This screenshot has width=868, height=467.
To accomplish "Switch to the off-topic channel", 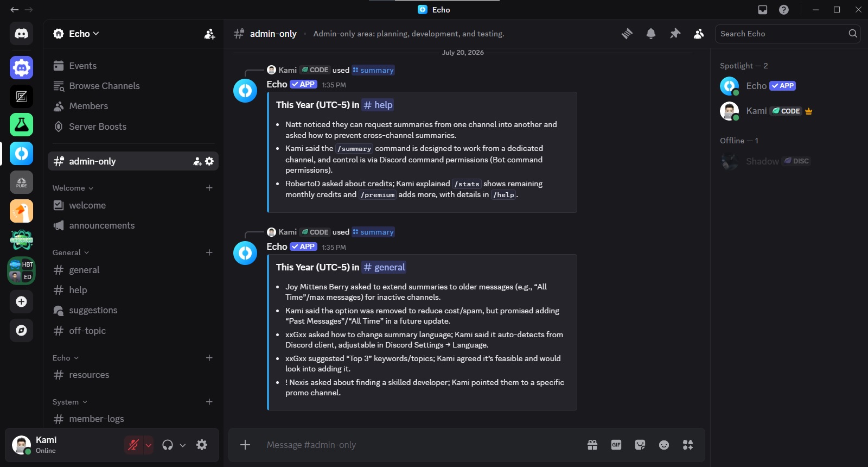I will pos(133,331).
